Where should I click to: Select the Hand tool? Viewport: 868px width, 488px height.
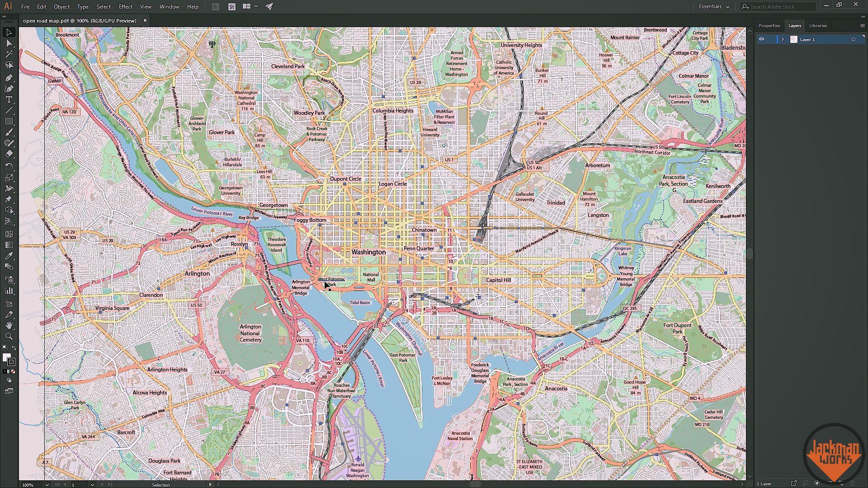point(9,325)
